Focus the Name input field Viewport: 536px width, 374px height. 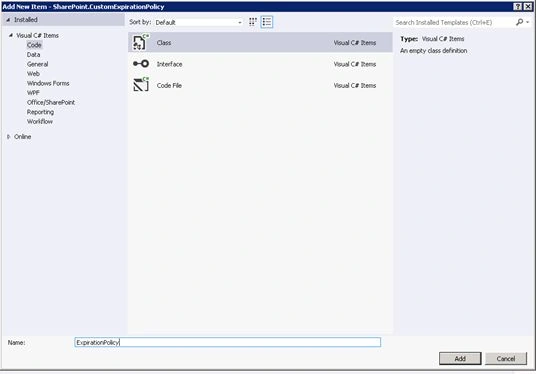click(228, 342)
